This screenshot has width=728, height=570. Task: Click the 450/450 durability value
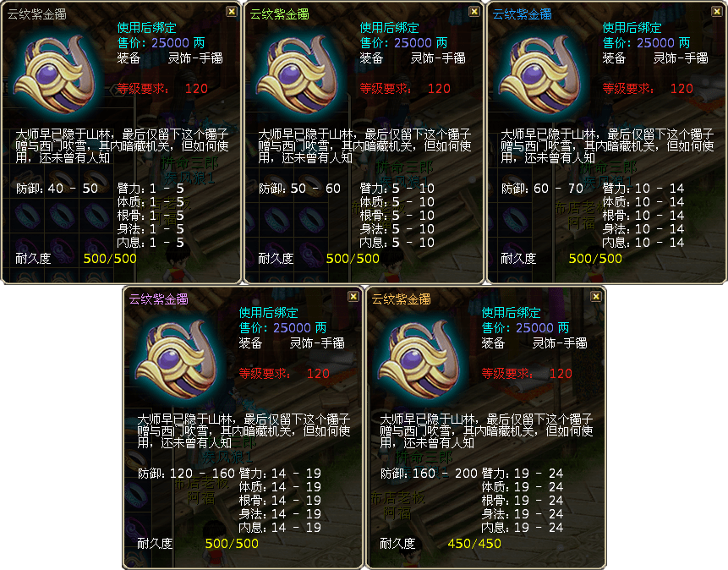tap(474, 544)
